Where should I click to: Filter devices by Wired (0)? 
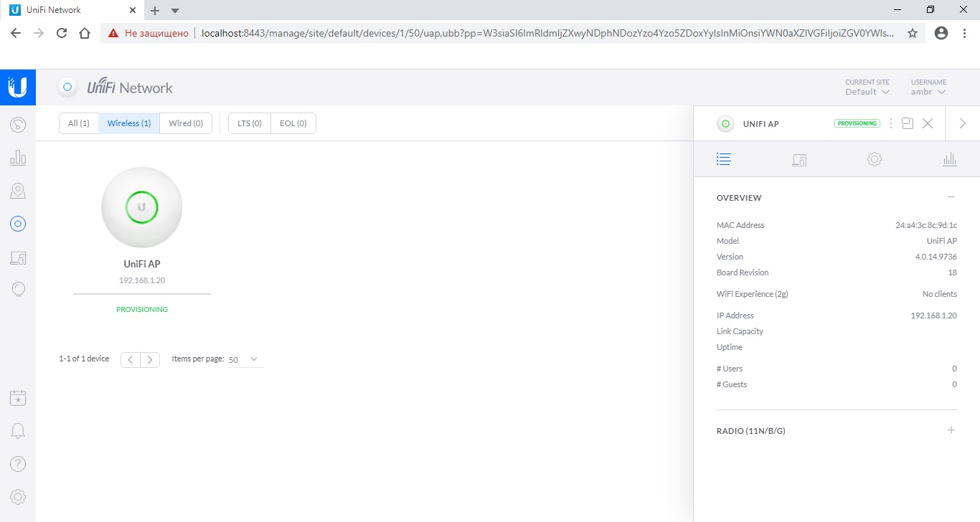tap(186, 123)
